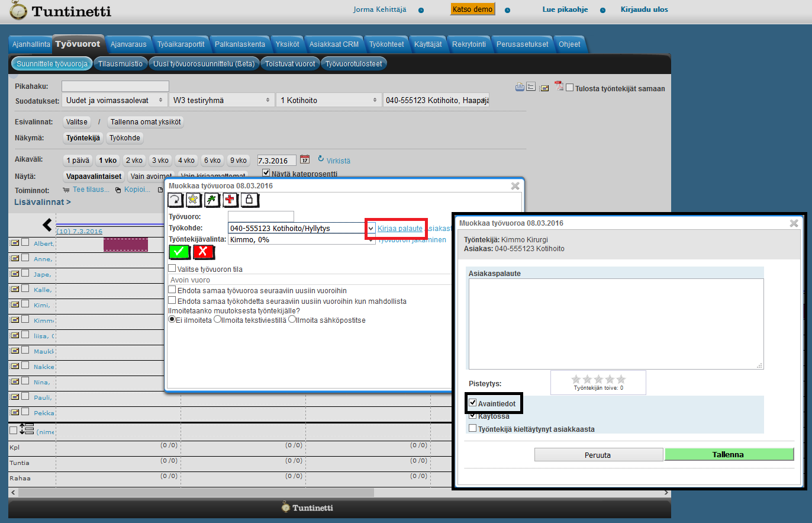Switch to the Palkanlaskenta tab

[x=240, y=44]
